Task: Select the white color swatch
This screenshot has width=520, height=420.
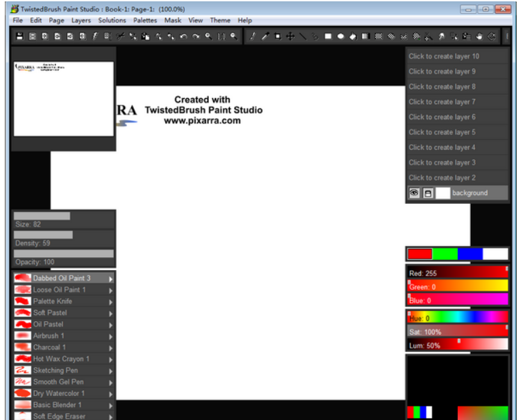Action: [x=495, y=254]
